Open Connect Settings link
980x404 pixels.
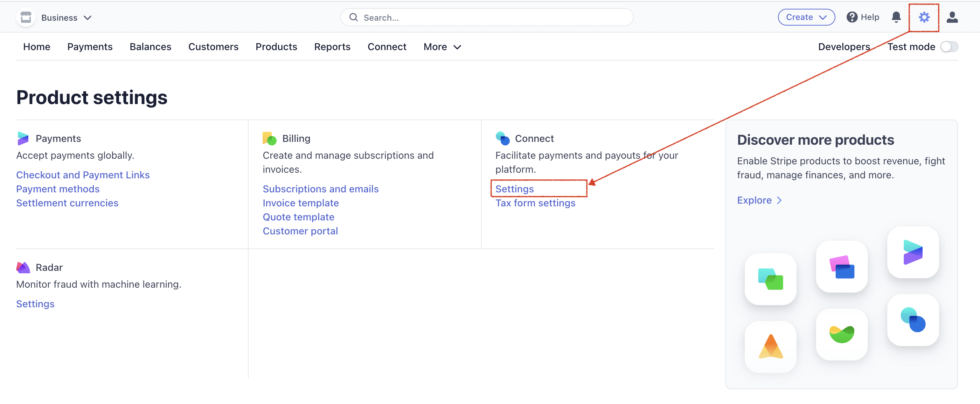click(x=514, y=189)
